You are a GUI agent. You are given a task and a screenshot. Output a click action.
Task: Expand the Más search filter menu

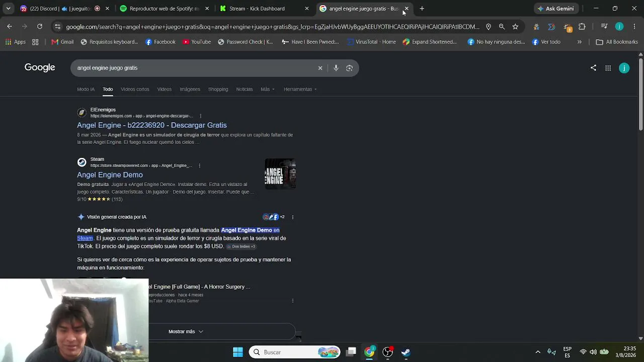pyautogui.click(x=268, y=89)
